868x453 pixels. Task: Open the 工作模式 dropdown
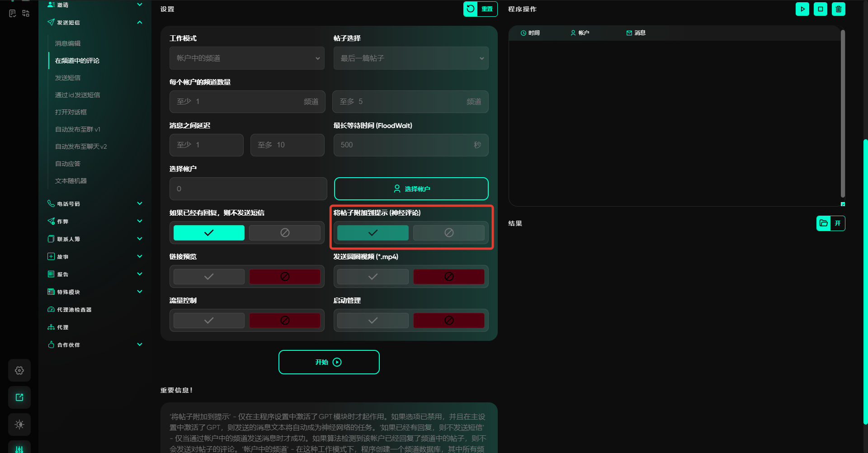[247, 58]
